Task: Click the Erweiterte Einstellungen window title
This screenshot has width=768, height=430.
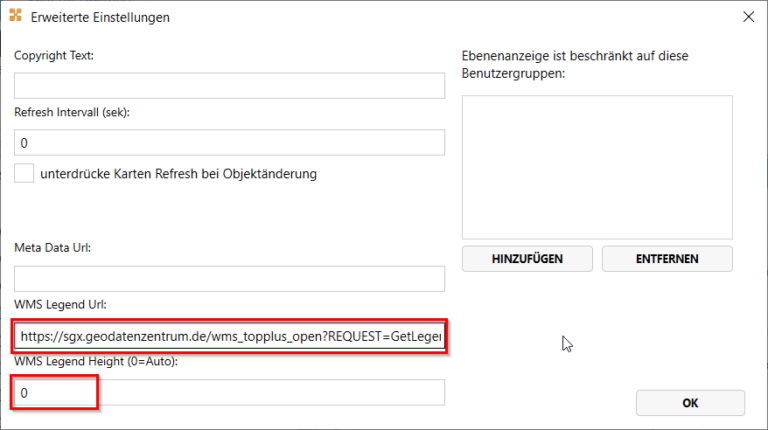Action: point(100,18)
